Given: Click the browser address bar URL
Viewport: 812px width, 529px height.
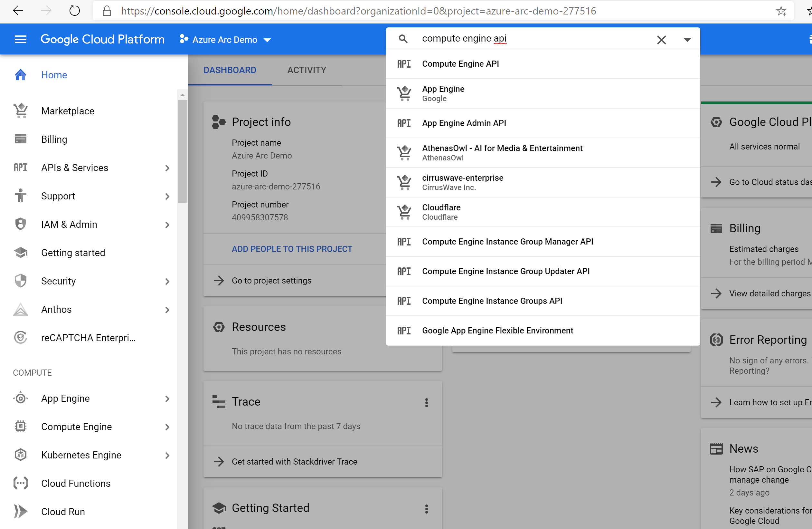Looking at the screenshot, I should click(358, 11).
